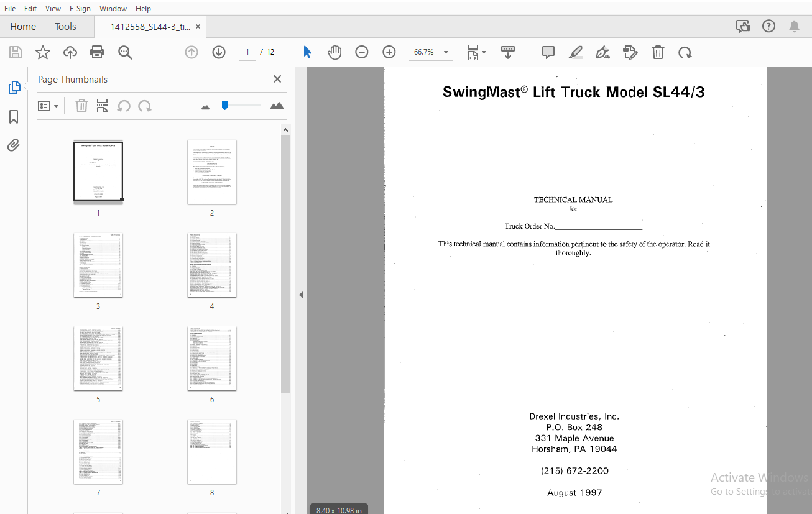Open the View menu
Image resolution: width=812 pixels, height=514 pixels.
53,8
